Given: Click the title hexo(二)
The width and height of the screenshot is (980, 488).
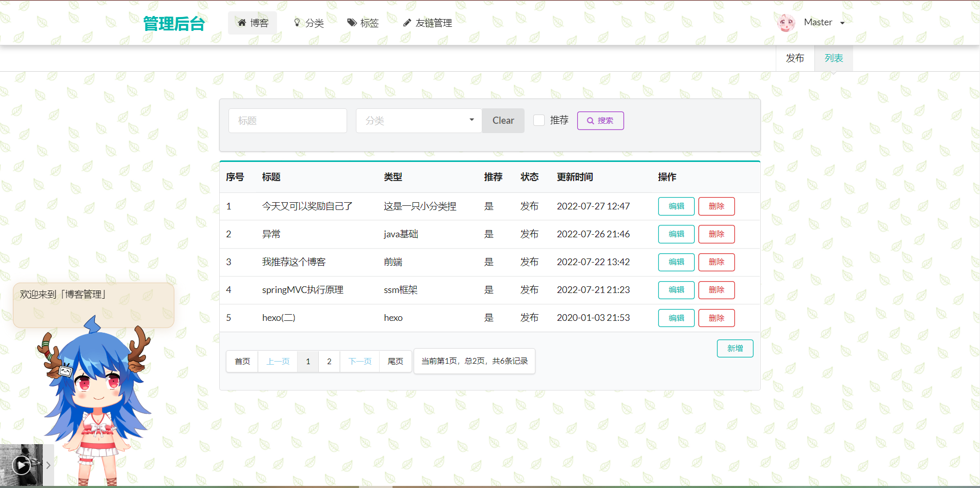Looking at the screenshot, I should [x=279, y=318].
